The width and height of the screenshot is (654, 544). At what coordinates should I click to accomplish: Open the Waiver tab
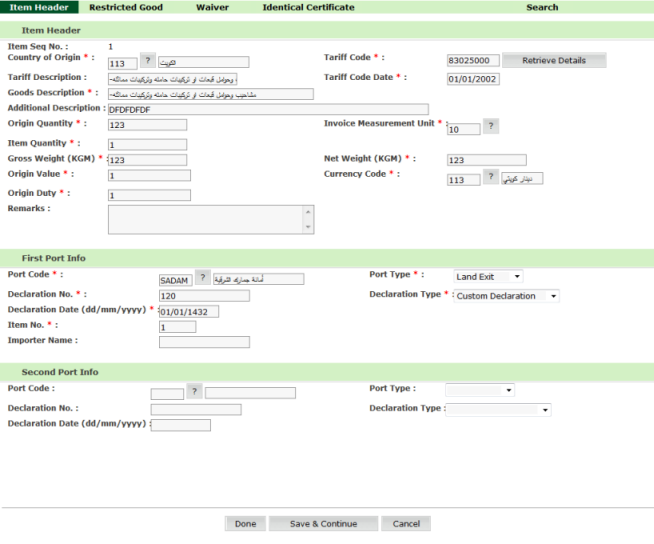(212, 7)
